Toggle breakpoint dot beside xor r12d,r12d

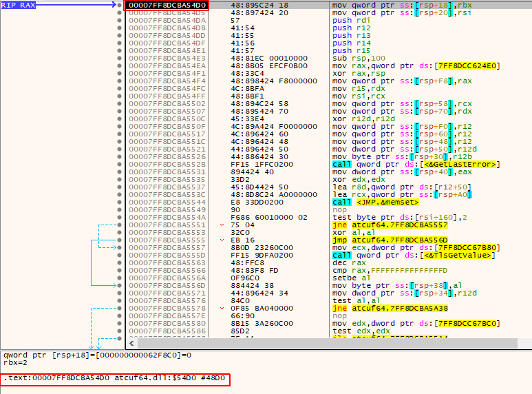coord(119,119)
